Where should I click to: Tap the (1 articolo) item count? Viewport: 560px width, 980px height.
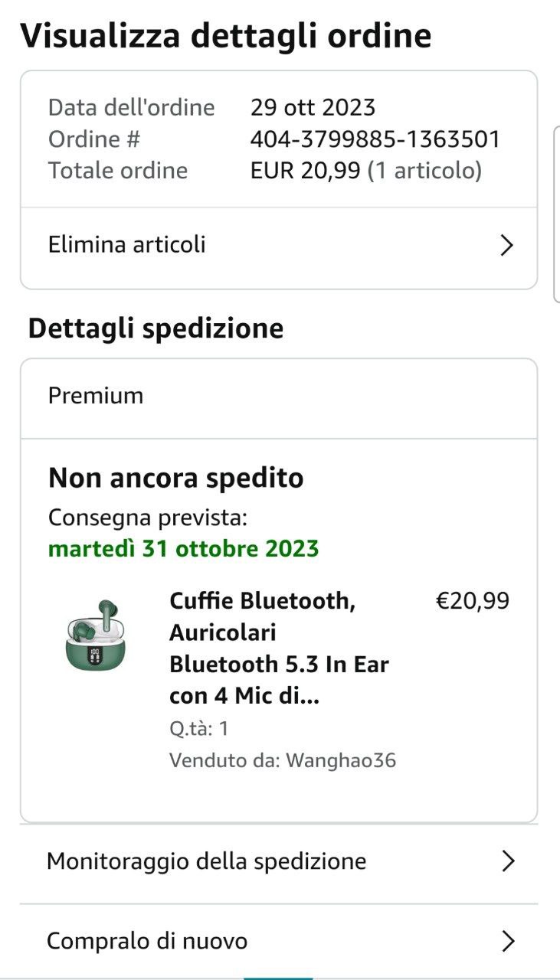(424, 170)
